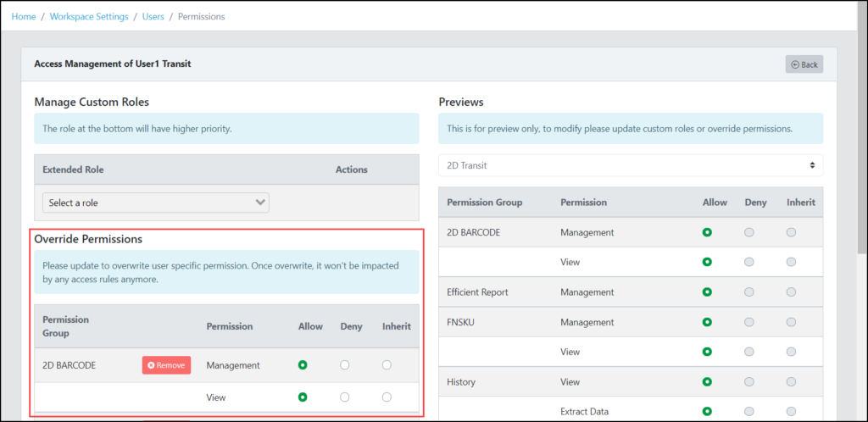
Task: Click the X icon on the Remove button
Action: point(151,365)
